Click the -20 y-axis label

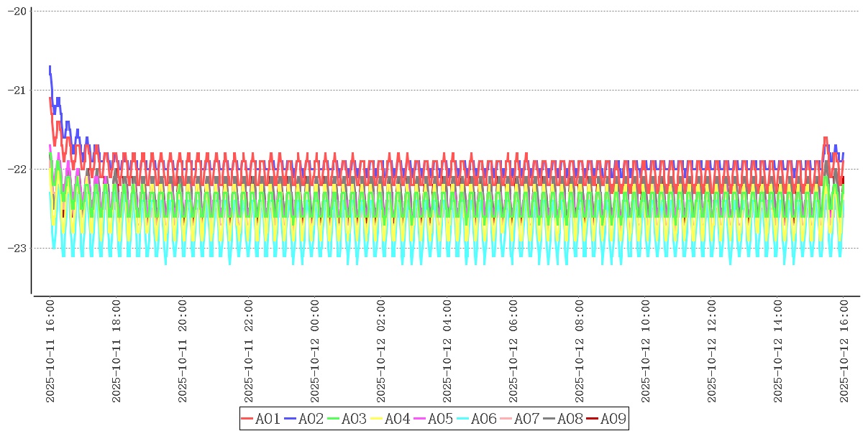point(16,11)
